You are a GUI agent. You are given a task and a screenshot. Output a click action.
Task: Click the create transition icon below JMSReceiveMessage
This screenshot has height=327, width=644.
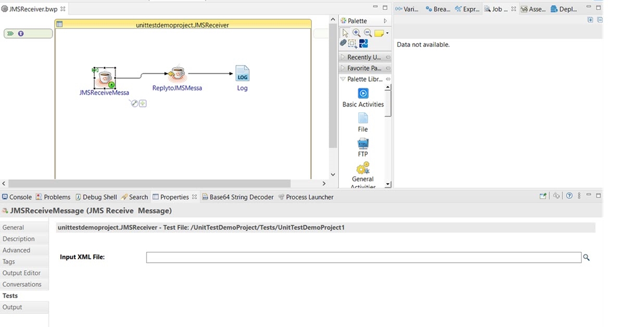[134, 103]
